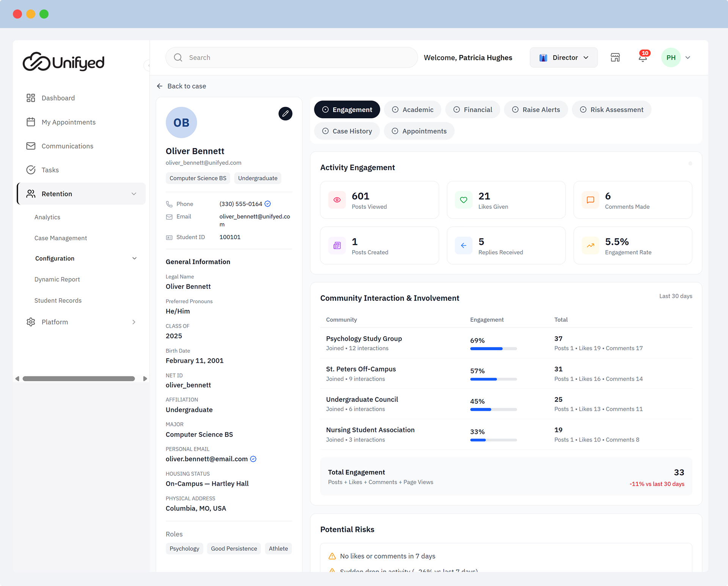Click into the Search field

[x=292, y=58]
